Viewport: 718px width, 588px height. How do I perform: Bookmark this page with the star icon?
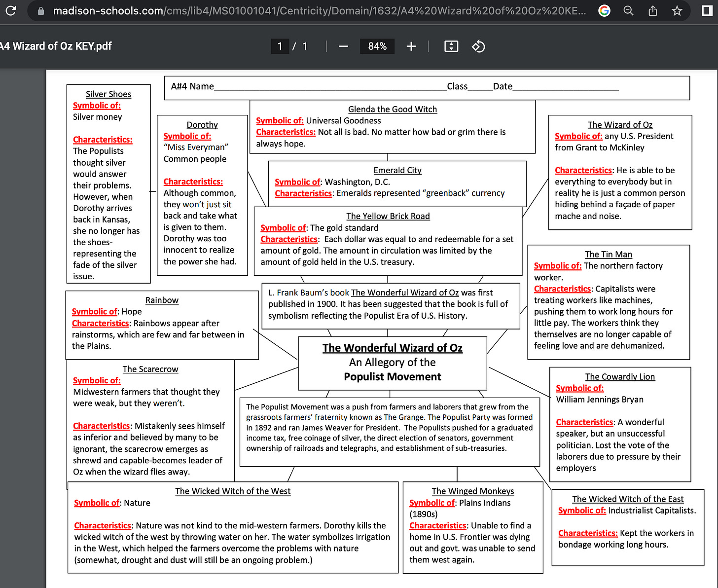677,10
